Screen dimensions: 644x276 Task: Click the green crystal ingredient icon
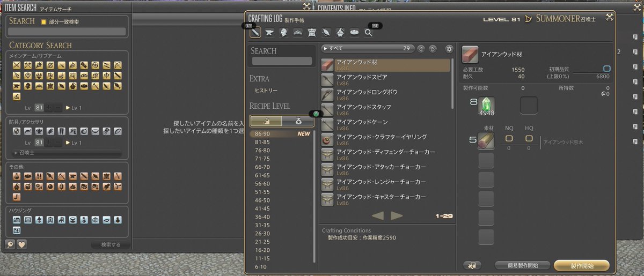point(487,106)
